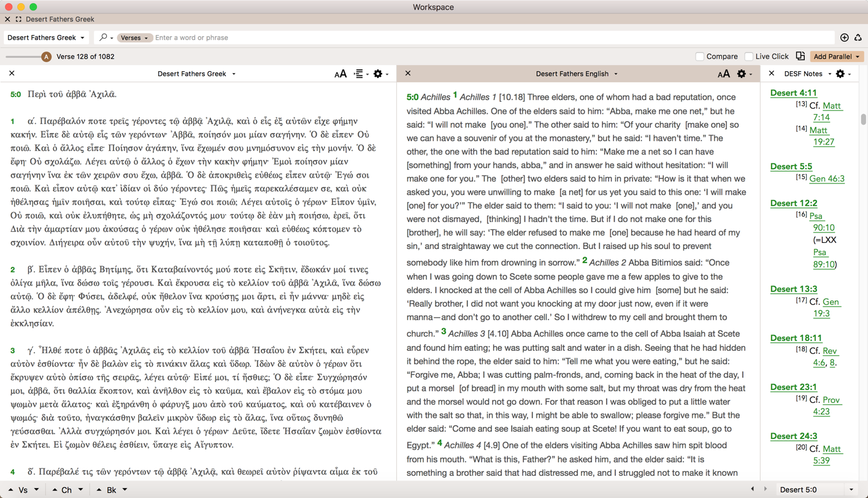Click text size icon in English pane
Screen dimensions: 868x498
coord(724,74)
